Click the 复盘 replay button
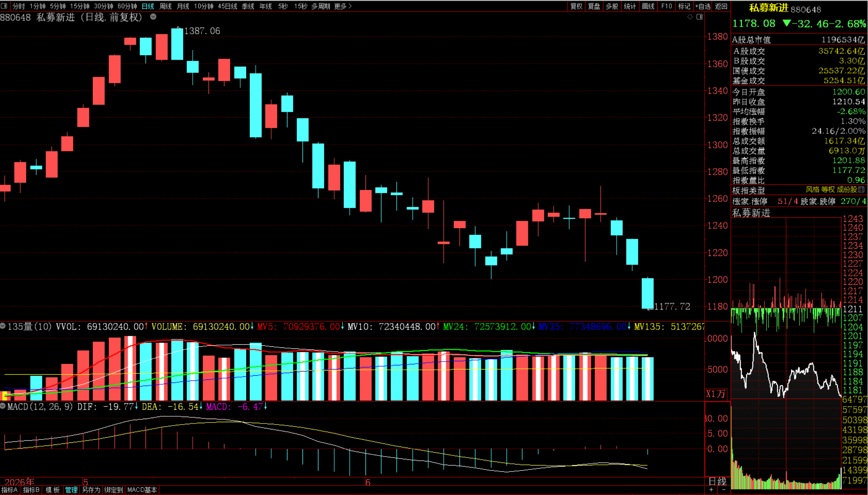 tap(594, 6)
